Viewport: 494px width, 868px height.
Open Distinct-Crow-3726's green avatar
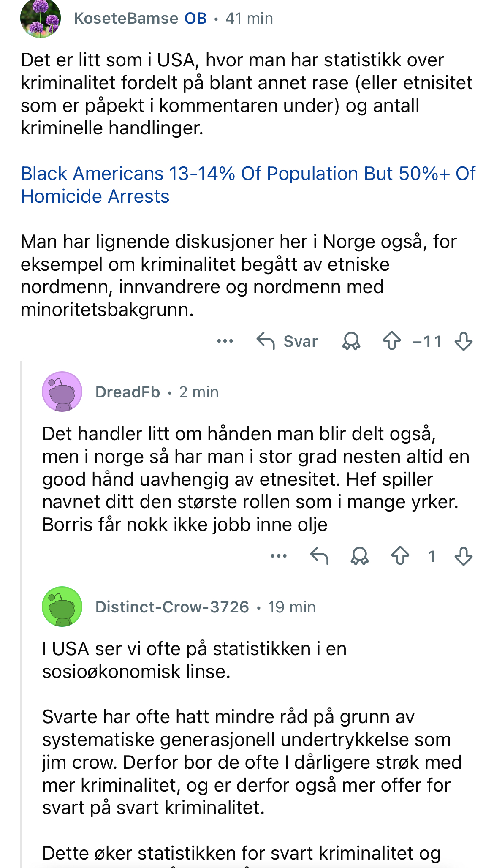62,607
